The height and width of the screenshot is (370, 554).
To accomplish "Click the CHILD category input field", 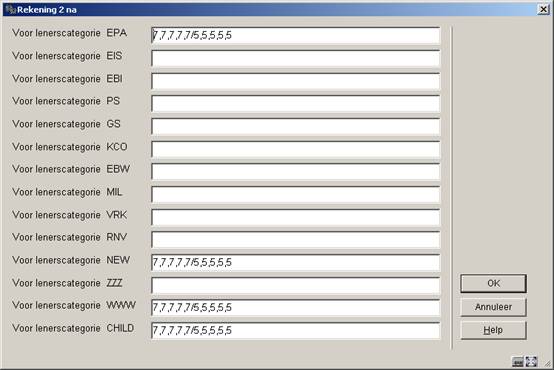I will pos(296,331).
